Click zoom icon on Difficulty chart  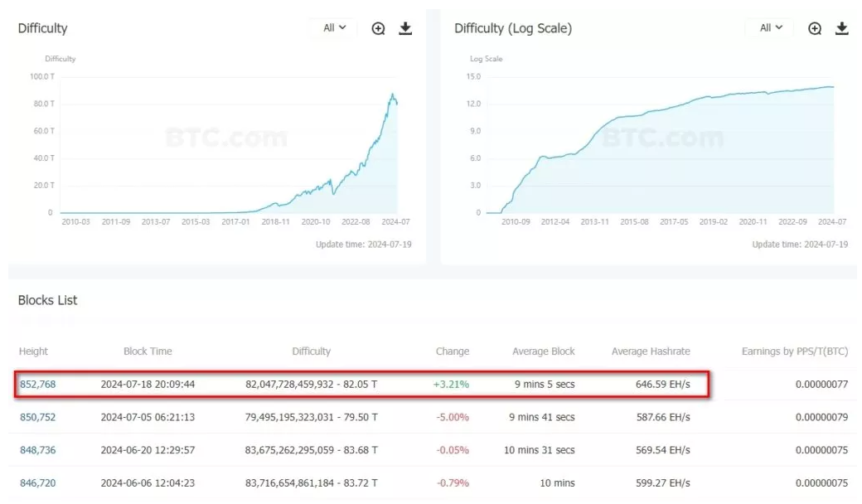coord(379,28)
